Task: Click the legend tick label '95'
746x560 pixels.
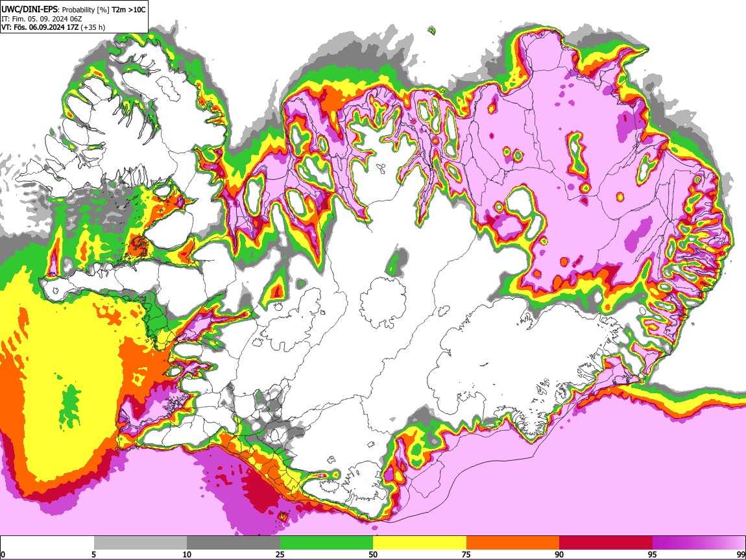Action: point(653,555)
